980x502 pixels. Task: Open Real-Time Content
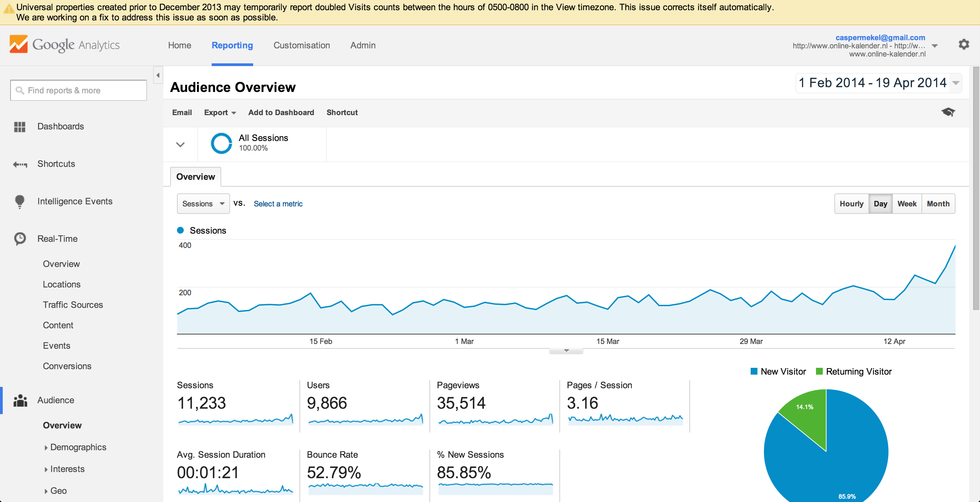click(x=58, y=325)
